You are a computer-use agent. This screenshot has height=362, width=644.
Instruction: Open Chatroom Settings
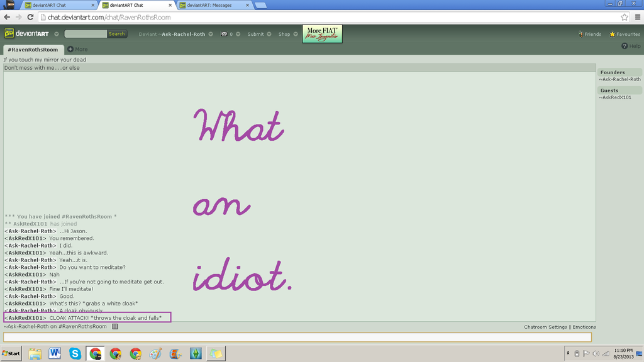click(545, 327)
